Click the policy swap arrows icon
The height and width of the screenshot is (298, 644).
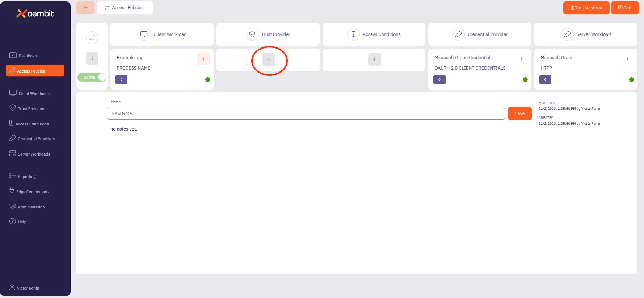pyautogui.click(x=92, y=37)
